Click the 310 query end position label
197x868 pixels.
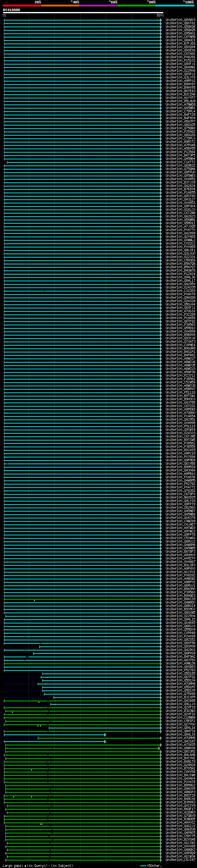[x=159, y=15]
